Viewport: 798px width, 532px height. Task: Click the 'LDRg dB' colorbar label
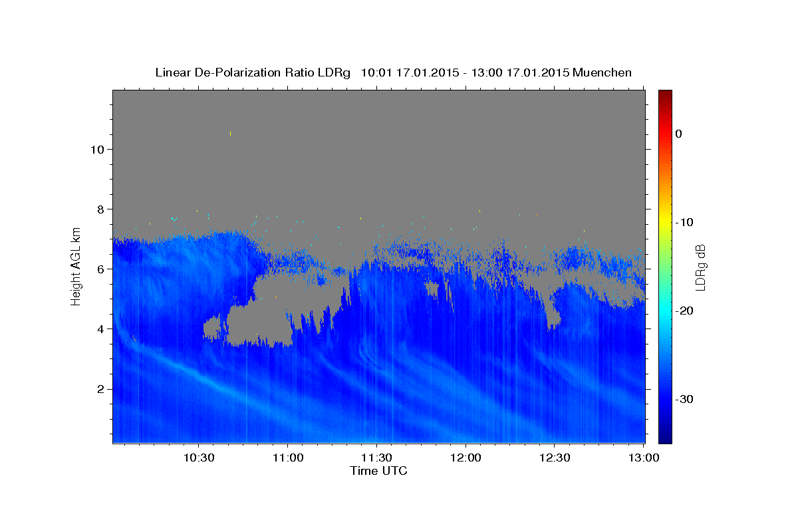coord(700,267)
